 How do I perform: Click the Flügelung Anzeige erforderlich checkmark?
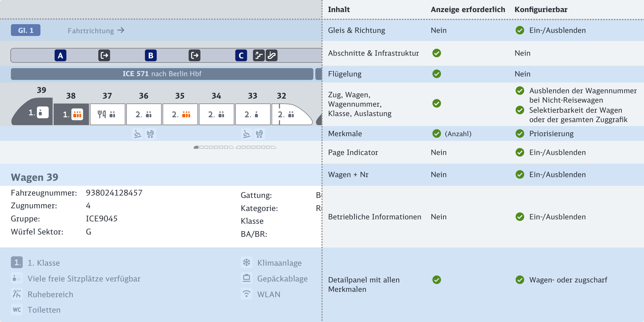pos(436,74)
